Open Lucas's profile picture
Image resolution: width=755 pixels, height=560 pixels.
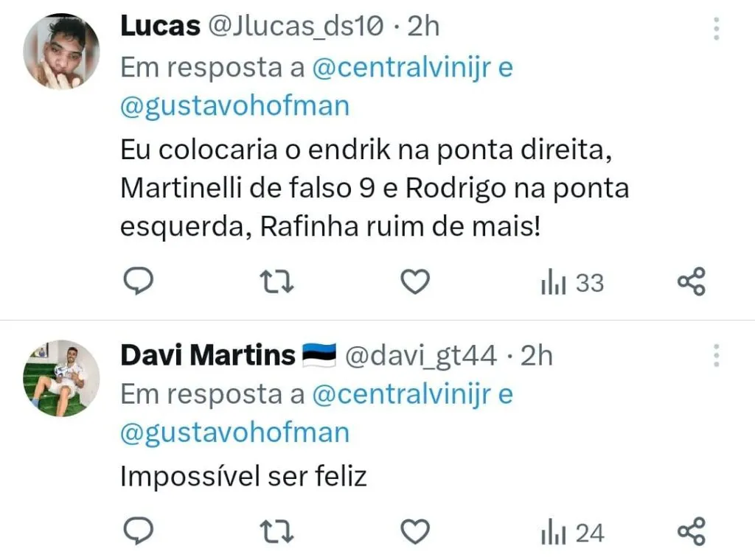click(x=62, y=52)
